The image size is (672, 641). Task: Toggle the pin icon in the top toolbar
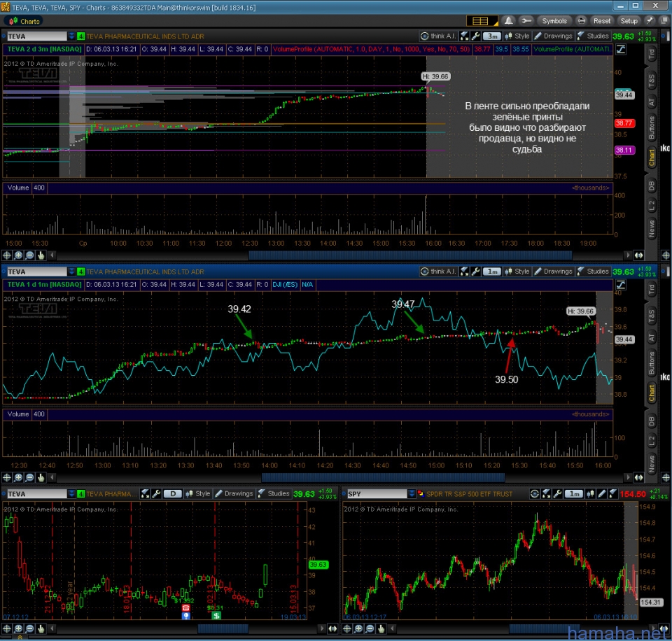650,21
